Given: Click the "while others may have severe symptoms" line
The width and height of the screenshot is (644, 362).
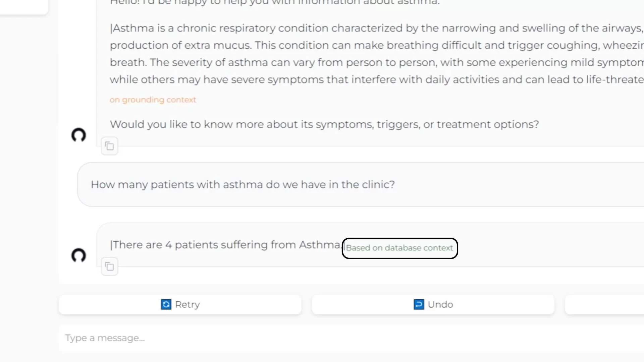Looking at the screenshot, I should coord(376,80).
